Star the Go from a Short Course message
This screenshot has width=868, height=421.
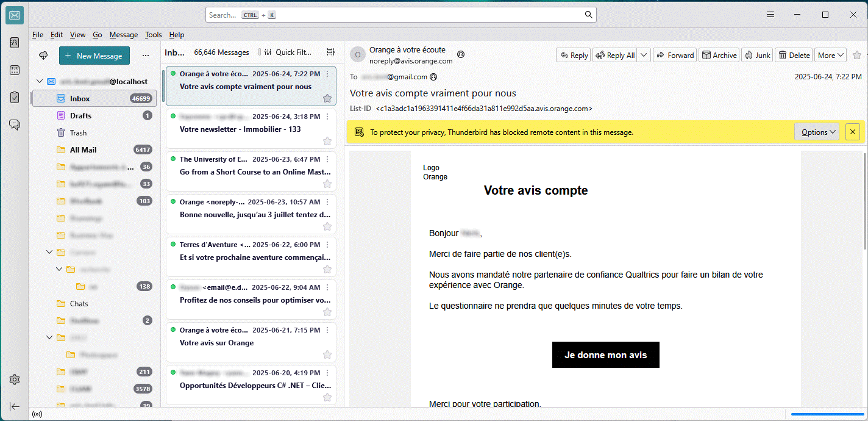click(327, 184)
